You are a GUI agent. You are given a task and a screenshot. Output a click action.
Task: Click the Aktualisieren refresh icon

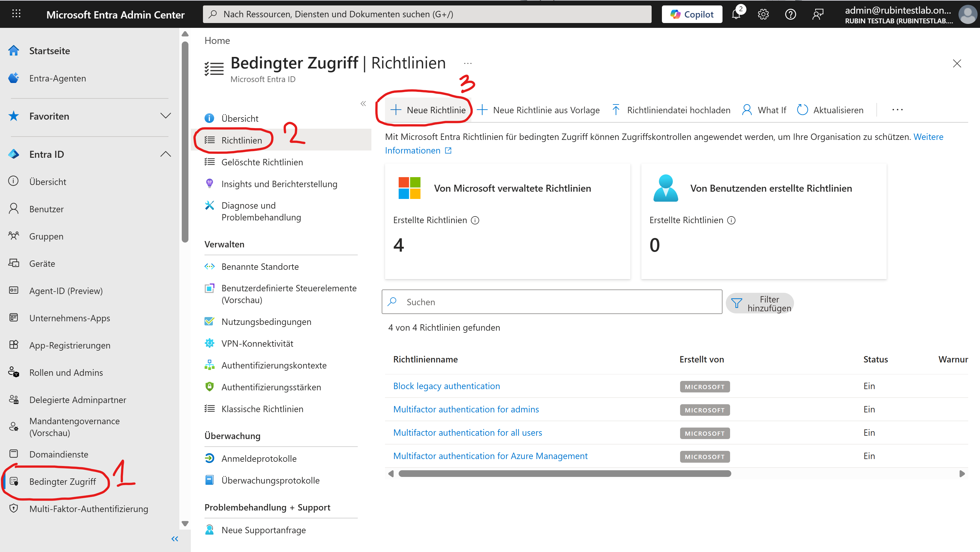[x=802, y=110]
